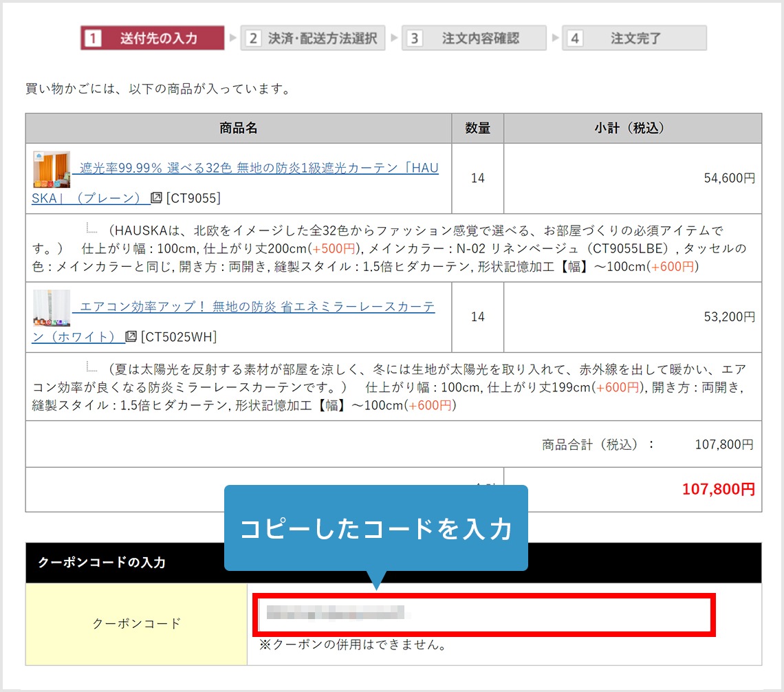The image size is (784, 692).
Task: Click the "4" step number icon
Action: coord(574,38)
